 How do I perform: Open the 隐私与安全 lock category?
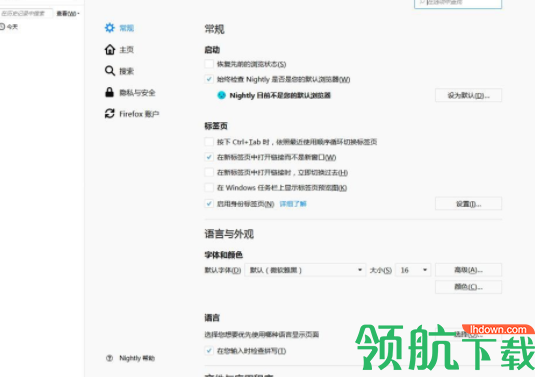coord(130,92)
